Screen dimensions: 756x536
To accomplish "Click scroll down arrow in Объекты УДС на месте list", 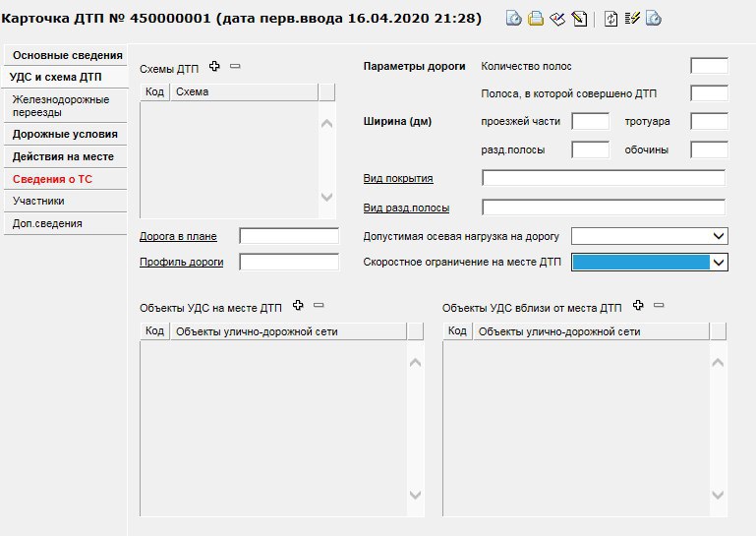I will tap(415, 495).
